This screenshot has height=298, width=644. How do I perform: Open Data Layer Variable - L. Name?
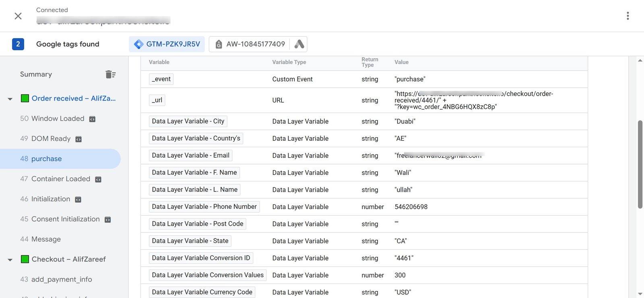(x=195, y=190)
